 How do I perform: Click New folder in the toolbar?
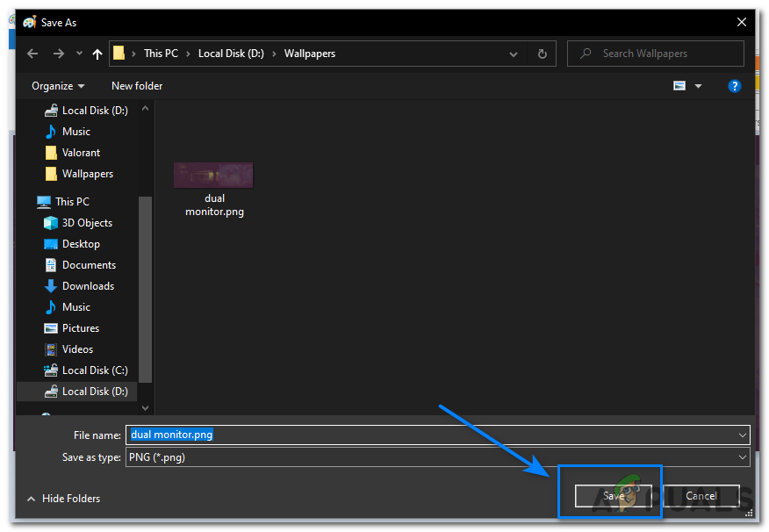click(137, 86)
